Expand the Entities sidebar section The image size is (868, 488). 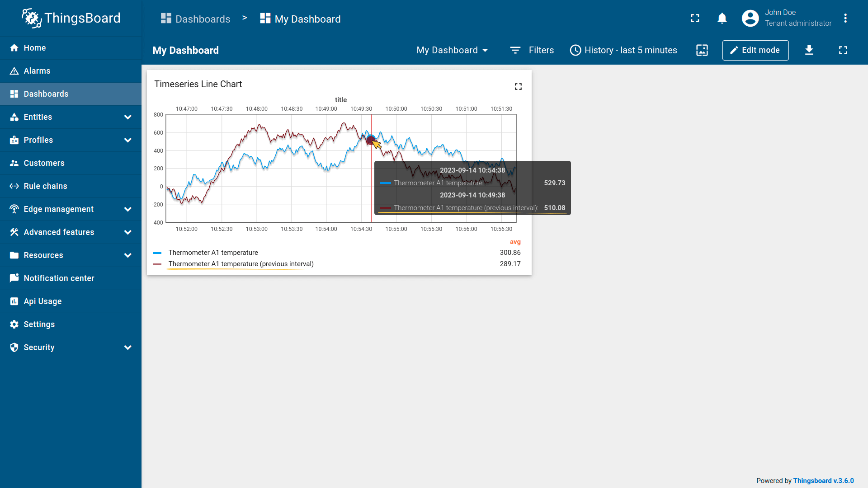pyautogui.click(x=127, y=117)
